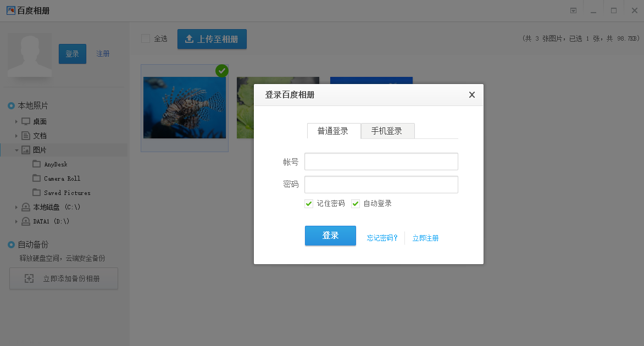Screen dimensions: 644x346
Task: Click the user avatar placeholder
Action: coord(30,55)
